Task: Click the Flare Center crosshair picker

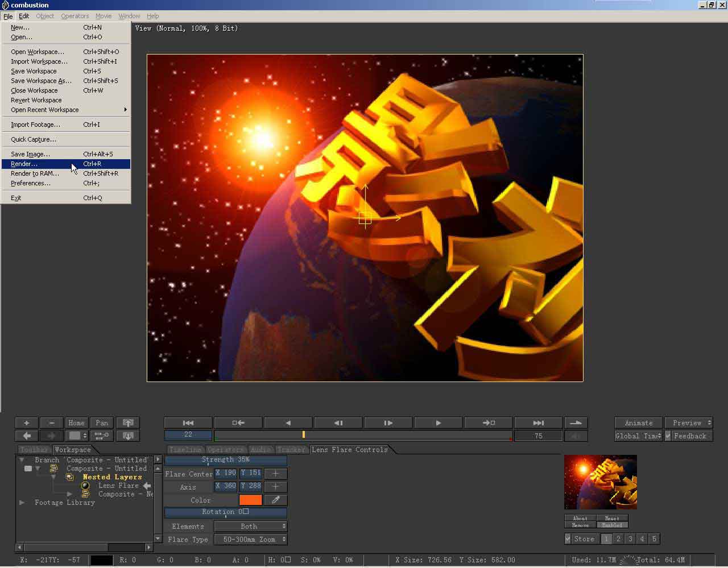Action: [276, 473]
